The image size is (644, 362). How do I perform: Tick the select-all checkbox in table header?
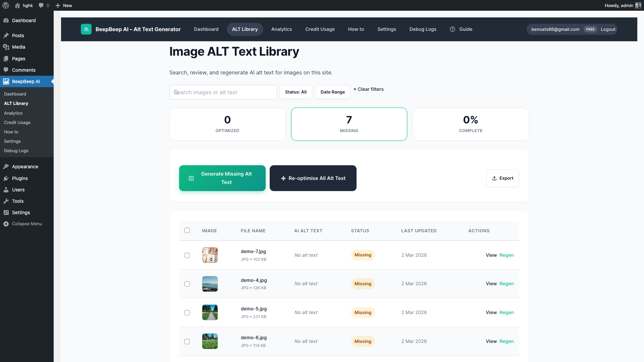pos(187,230)
